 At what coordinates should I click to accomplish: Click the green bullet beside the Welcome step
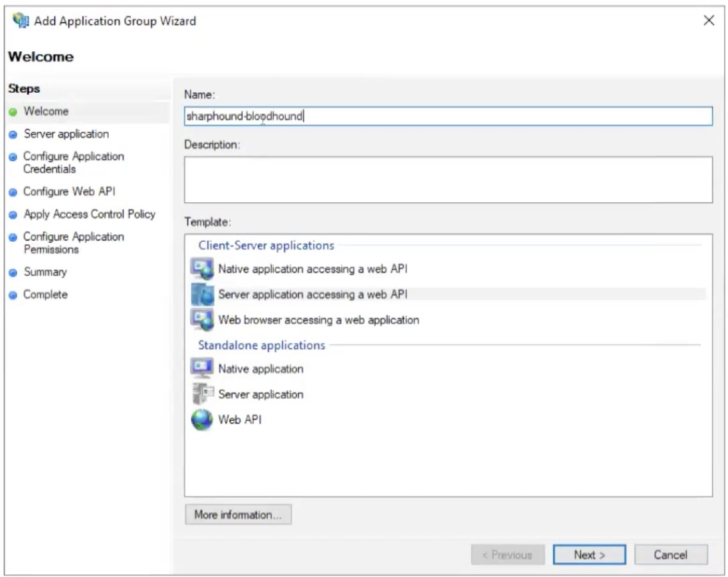(13, 112)
